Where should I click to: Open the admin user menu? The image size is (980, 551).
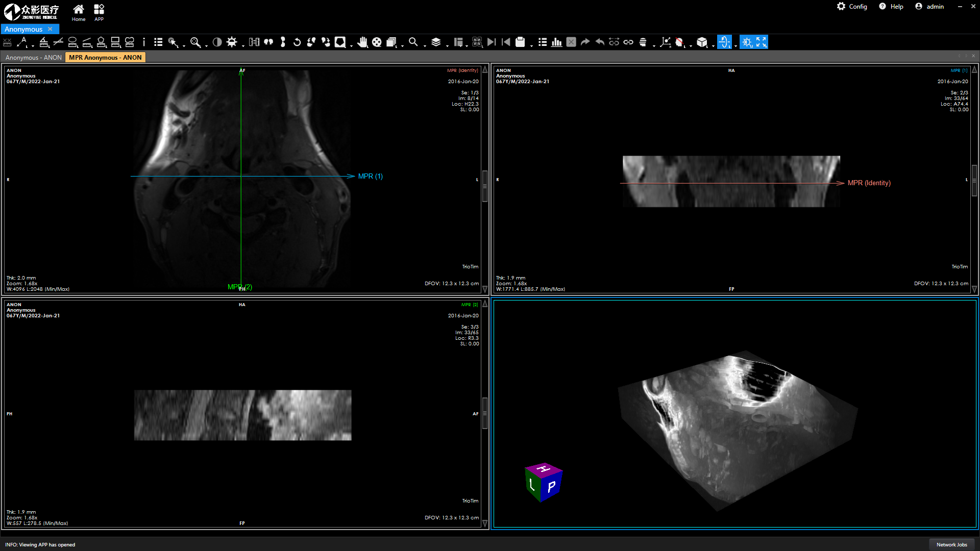tap(929, 7)
